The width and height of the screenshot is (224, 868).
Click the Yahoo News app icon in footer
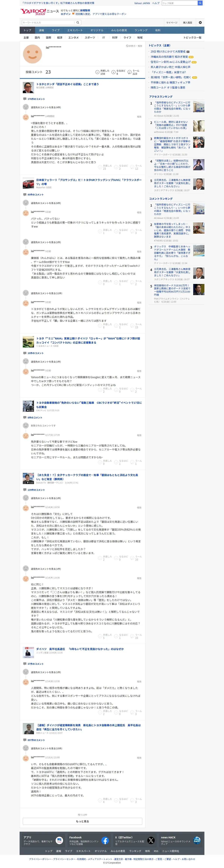[x=60, y=841]
